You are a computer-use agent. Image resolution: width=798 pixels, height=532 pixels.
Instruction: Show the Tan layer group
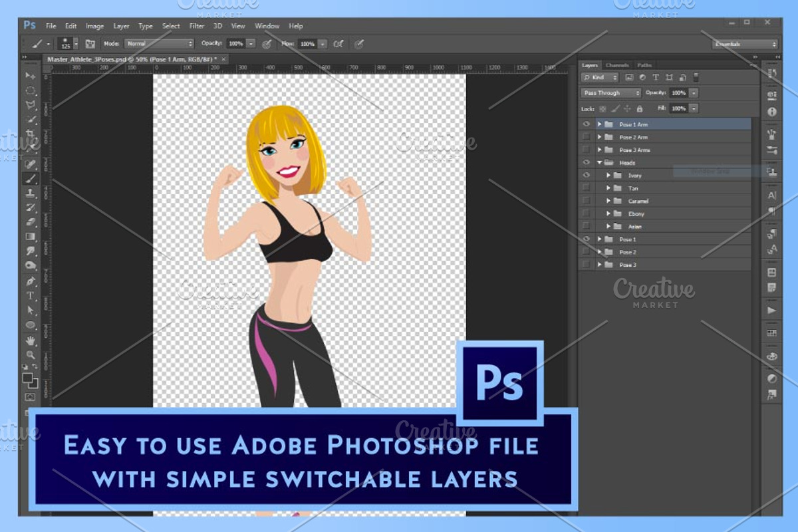pos(586,188)
